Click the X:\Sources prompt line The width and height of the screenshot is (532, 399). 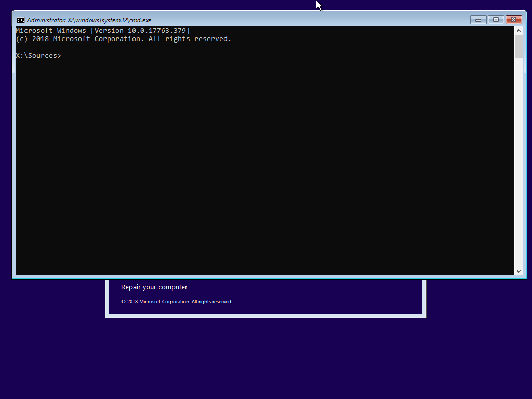pyautogui.click(x=38, y=55)
